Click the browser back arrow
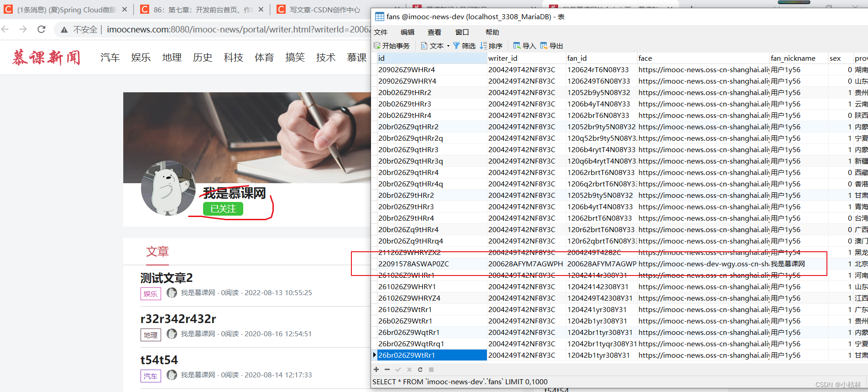This screenshot has width=868, height=392. pos(5,29)
